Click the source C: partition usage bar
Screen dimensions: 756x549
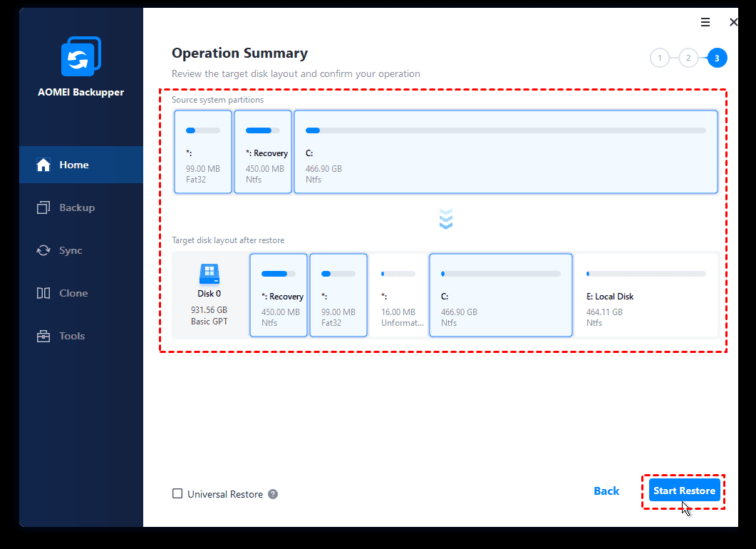[505, 130]
